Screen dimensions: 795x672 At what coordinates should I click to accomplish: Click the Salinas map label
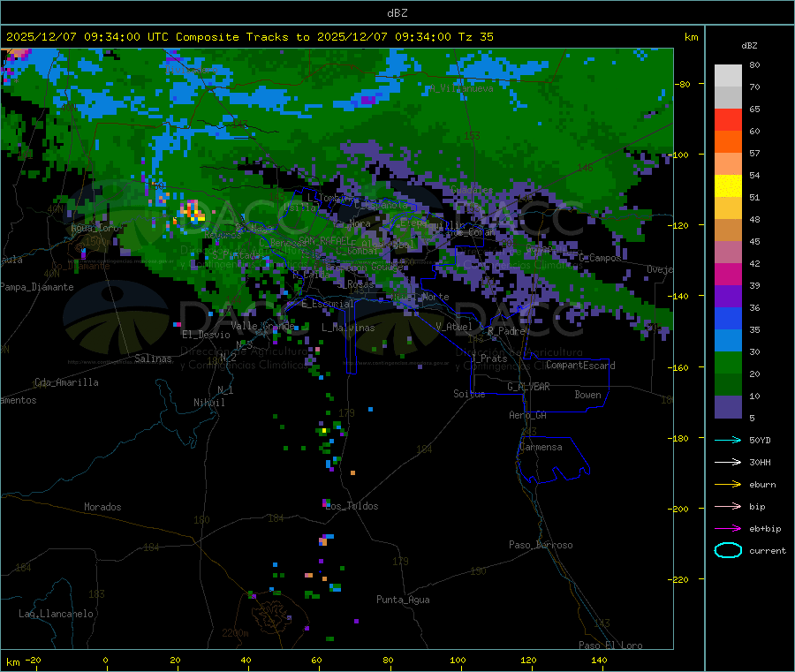click(153, 359)
